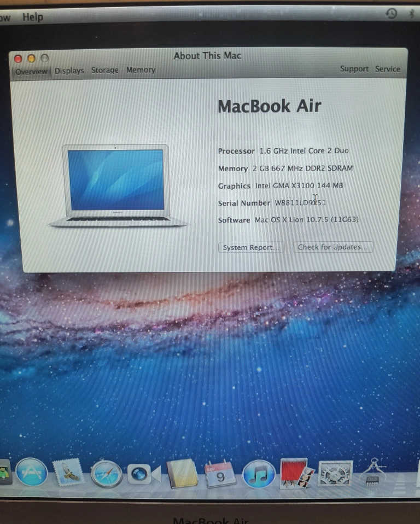Open the Address Book icon in dock
420x524 pixels.
click(x=182, y=474)
